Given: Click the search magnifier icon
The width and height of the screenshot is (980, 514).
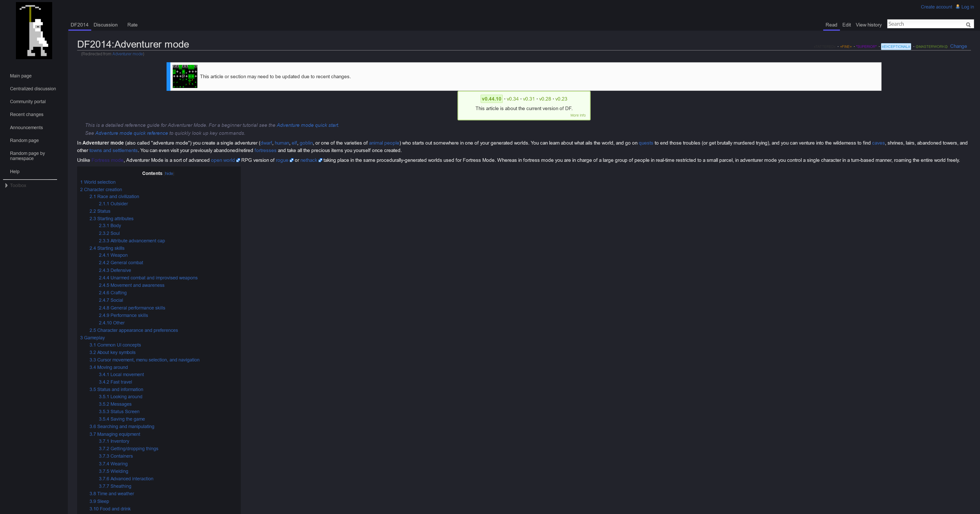Looking at the screenshot, I should click(x=968, y=25).
